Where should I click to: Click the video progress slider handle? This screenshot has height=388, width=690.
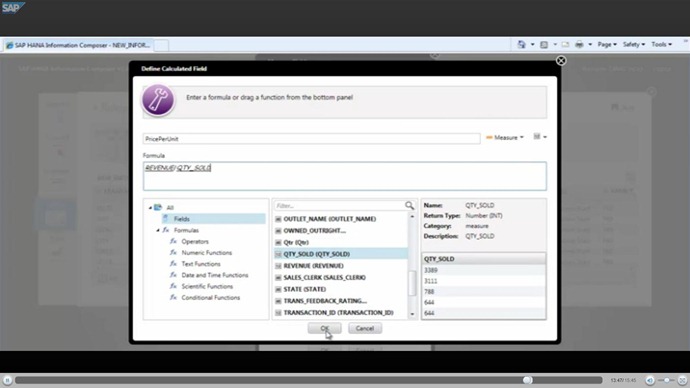coord(527,380)
